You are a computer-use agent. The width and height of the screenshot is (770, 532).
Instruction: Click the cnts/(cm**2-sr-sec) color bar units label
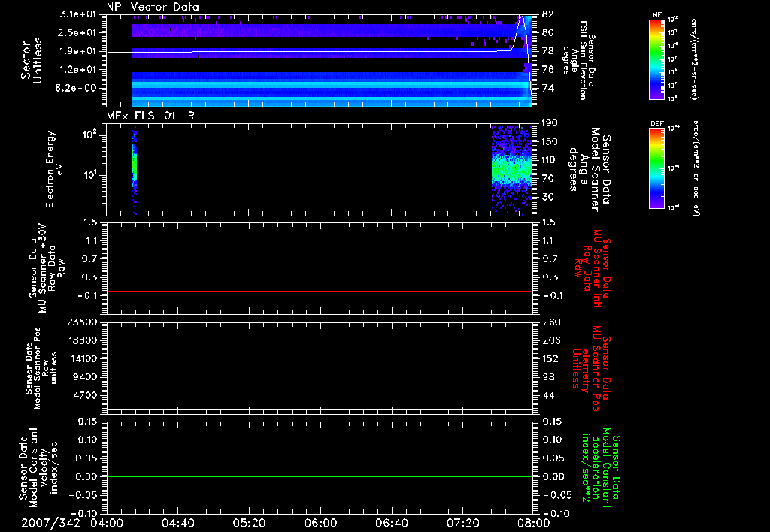[x=694, y=59]
